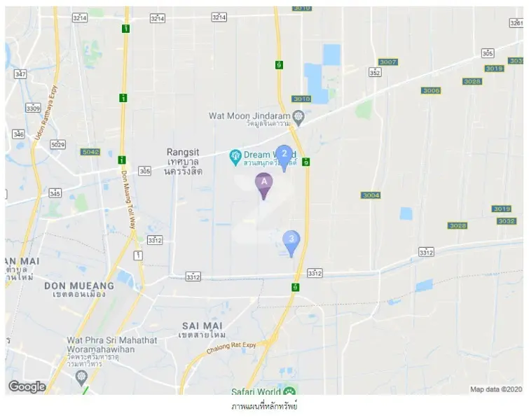Screen dimensions: 529x420
Task: Click the Wat Moon Jindaram text label
Action: (249, 119)
